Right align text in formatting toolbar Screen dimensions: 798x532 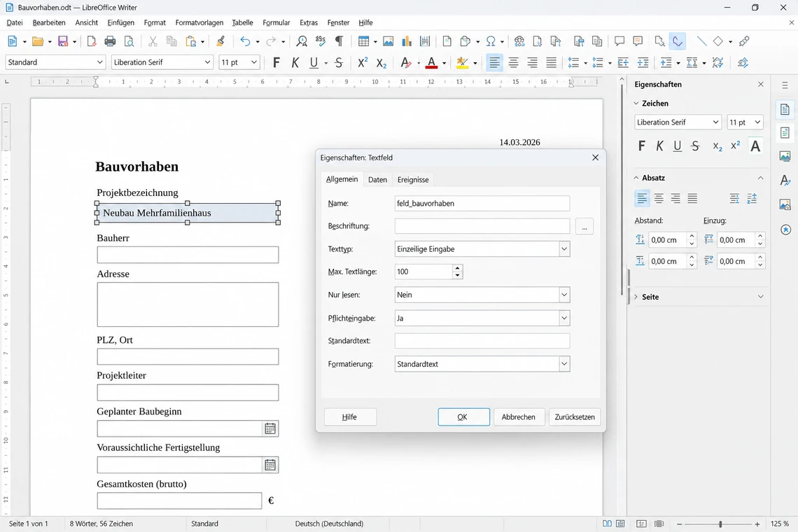click(532, 62)
